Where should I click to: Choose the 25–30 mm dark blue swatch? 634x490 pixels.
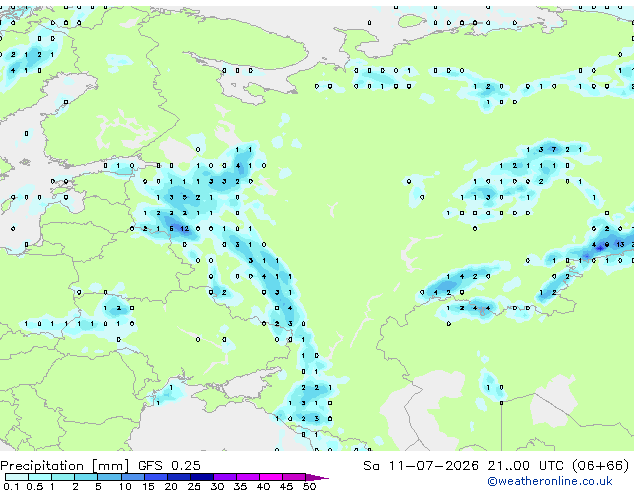click(202, 477)
